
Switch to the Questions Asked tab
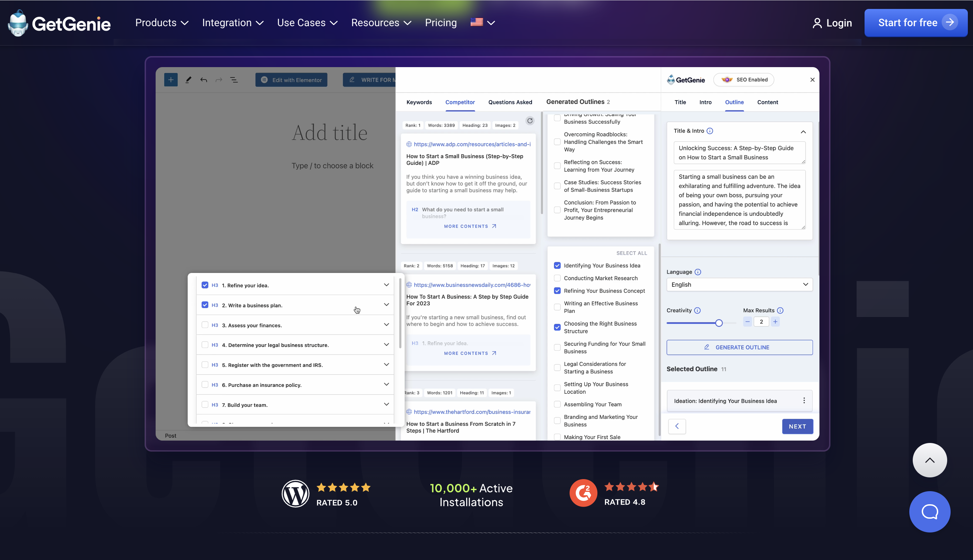[510, 102]
